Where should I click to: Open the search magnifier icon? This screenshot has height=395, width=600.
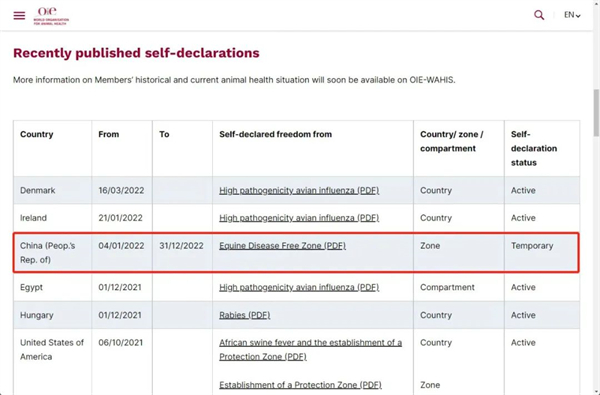tap(539, 15)
